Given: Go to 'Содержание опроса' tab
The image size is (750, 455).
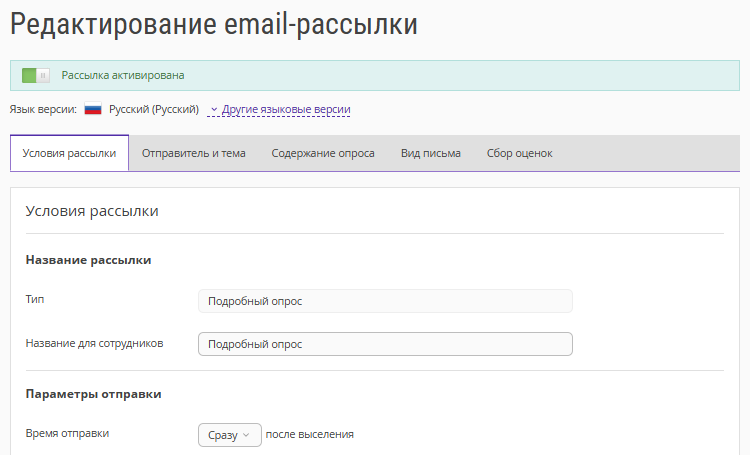Looking at the screenshot, I should [x=323, y=153].
